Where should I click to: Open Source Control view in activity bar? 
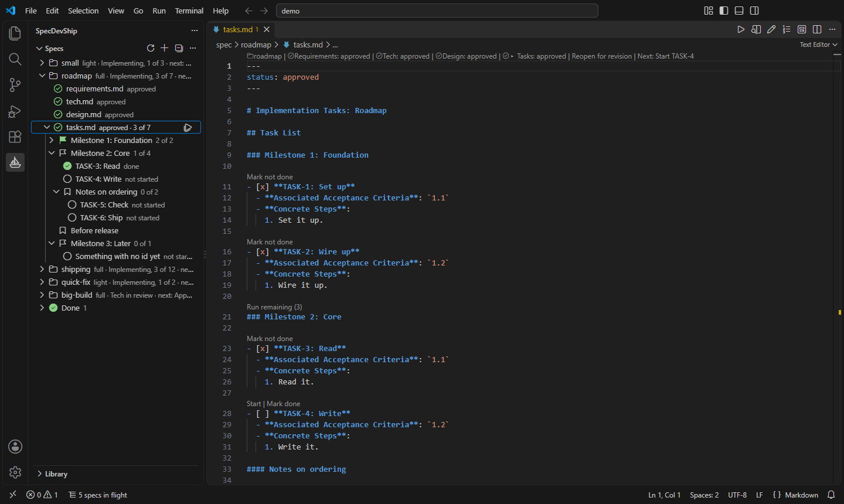click(x=15, y=85)
